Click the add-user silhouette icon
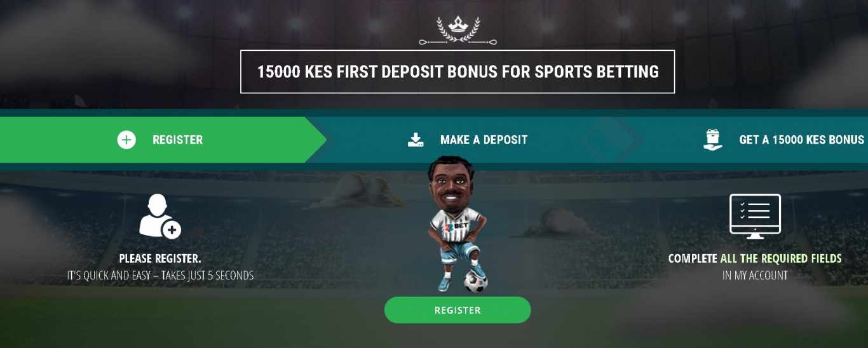Image resolution: width=868 pixels, height=348 pixels. [160, 217]
